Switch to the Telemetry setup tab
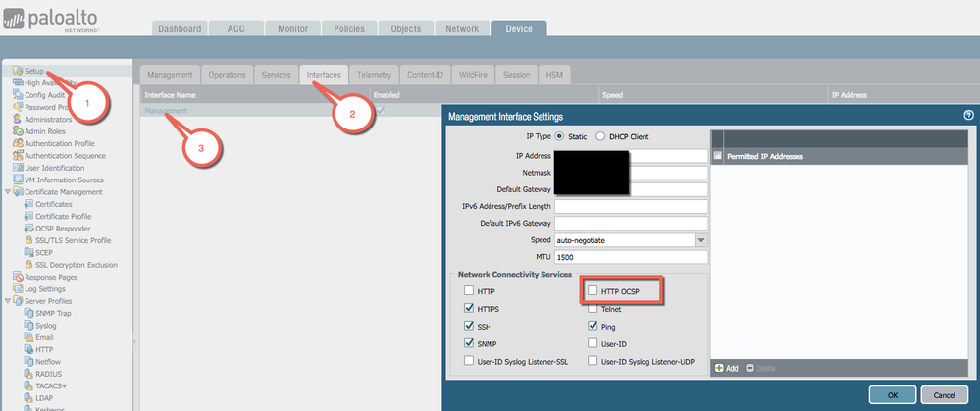This screenshot has width=980, height=411. tap(375, 75)
